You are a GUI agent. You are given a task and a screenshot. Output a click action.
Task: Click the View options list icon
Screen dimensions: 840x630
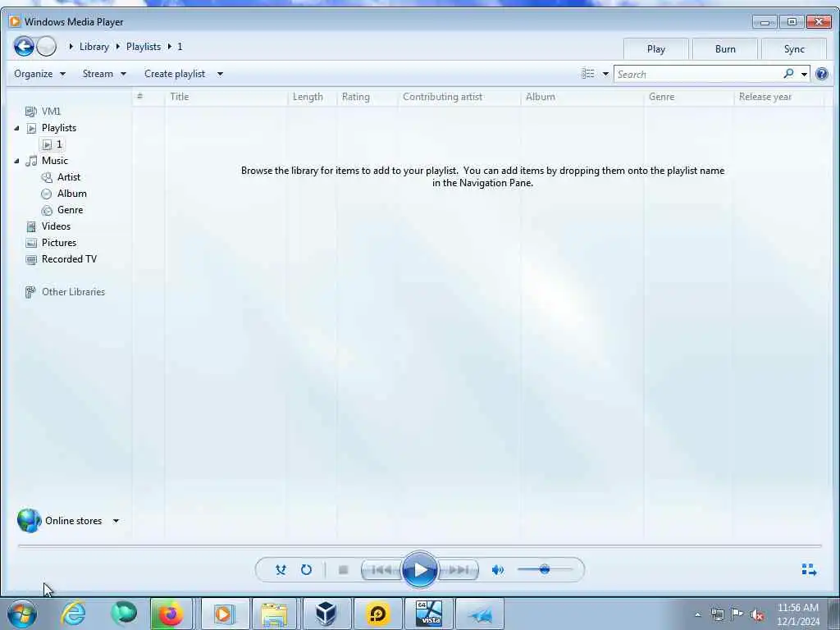(x=588, y=73)
